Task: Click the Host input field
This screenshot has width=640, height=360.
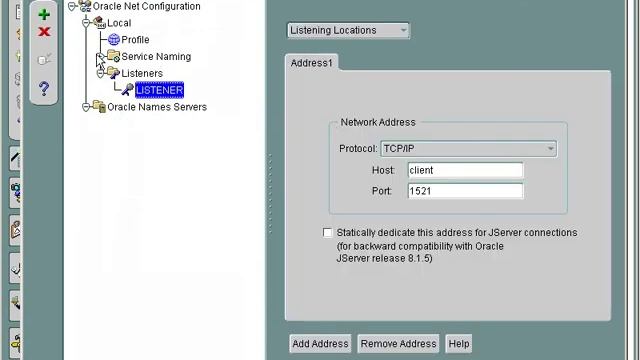Action: [x=465, y=170]
